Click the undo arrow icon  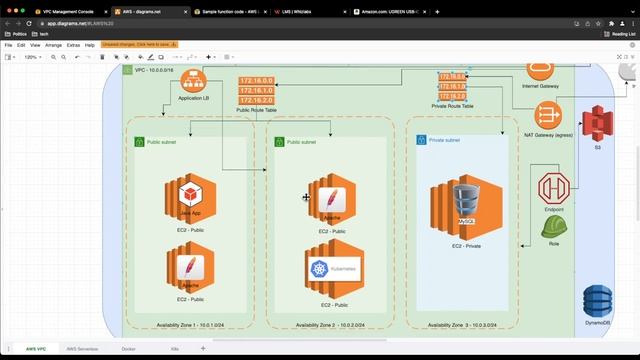[77, 57]
